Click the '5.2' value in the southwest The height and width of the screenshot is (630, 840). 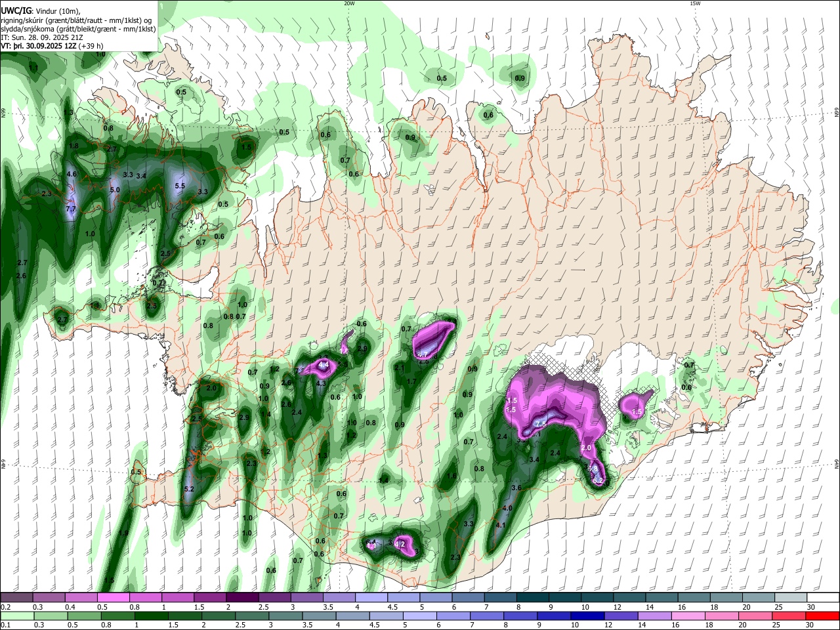tap(189, 489)
